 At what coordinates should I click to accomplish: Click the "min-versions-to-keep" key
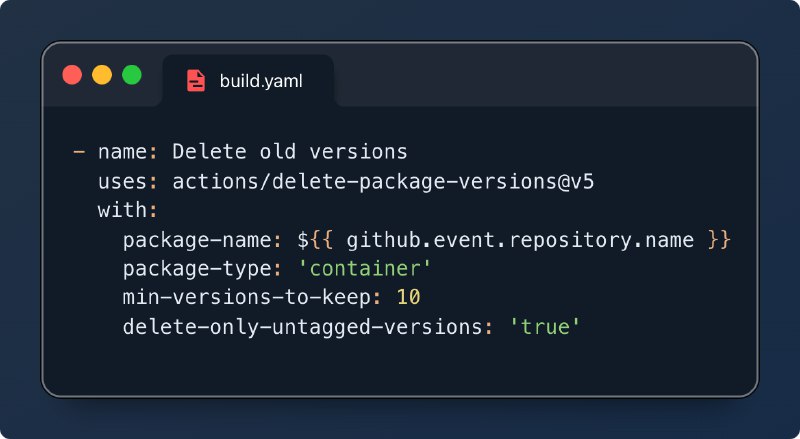point(253,298)
